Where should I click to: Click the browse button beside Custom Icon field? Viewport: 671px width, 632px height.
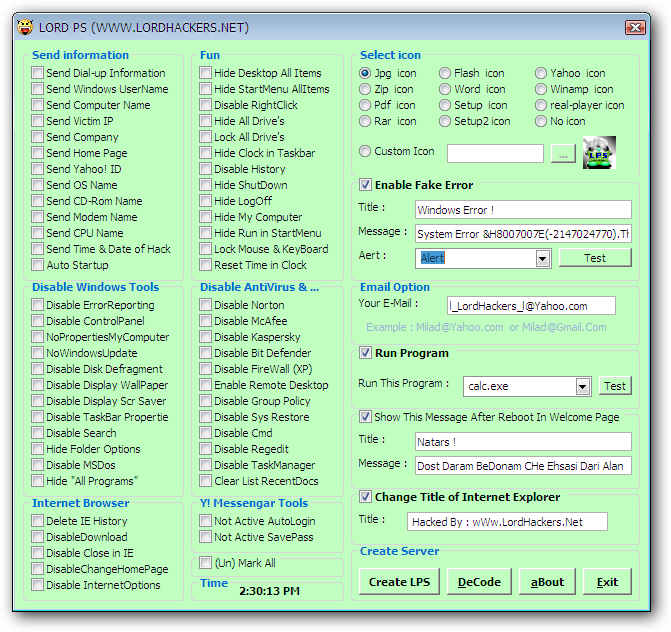[x=564, y=153]
